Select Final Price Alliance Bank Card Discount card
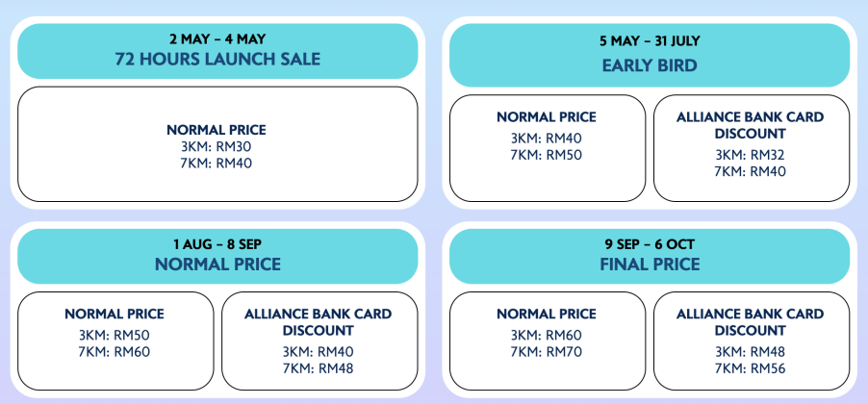 [x=752, y=341]
